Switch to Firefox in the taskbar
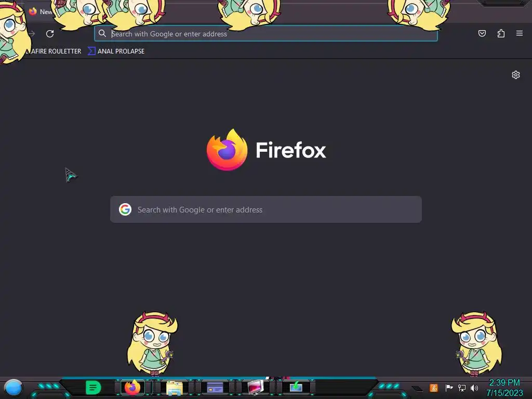This screenshot has width=532, height=399. (x=132, y=388)
